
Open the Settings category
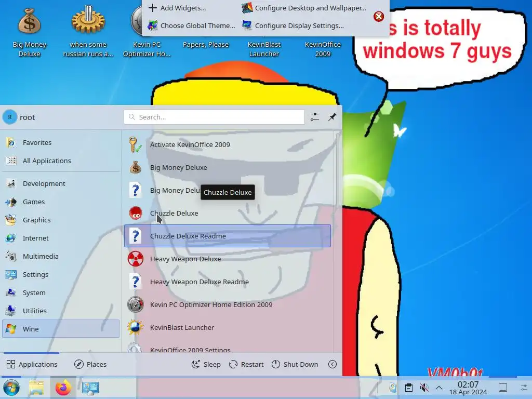click(x=61, y=274)
